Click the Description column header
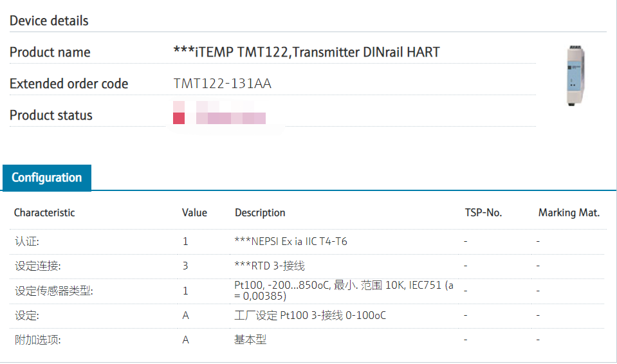 (260, 213)
